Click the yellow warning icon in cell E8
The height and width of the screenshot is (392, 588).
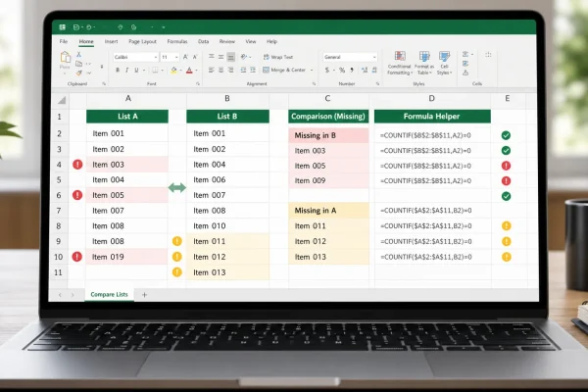point(507,225)
